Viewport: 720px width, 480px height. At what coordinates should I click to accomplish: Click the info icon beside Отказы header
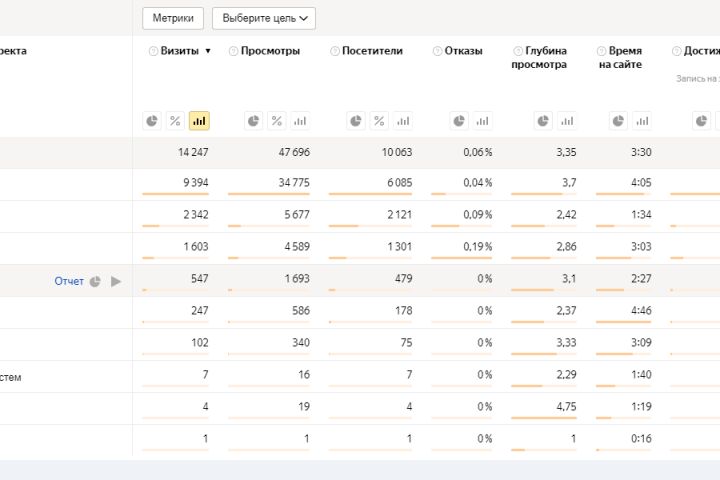tap(437, 51)
